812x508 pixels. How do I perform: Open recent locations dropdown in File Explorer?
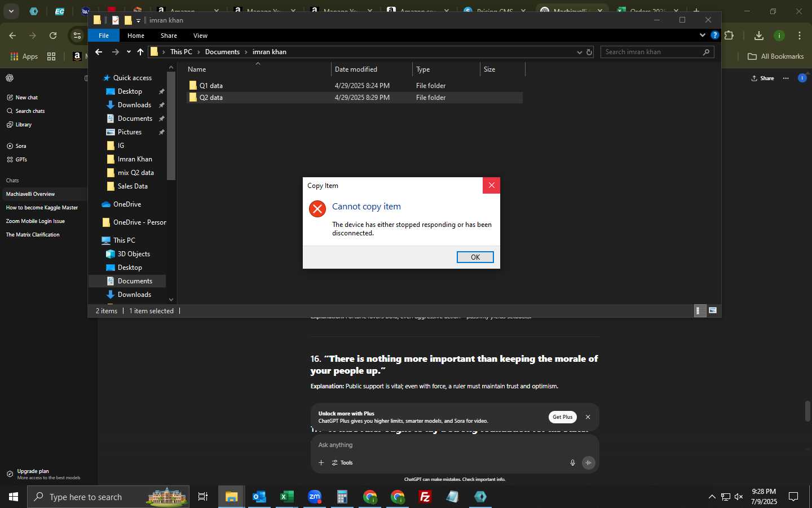tap(129, 52)
